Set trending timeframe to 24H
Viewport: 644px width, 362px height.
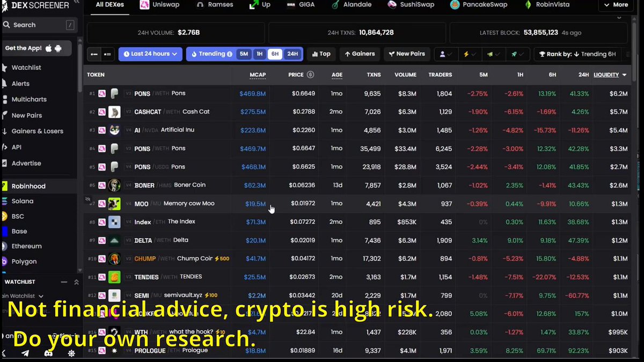coord(292,54)
